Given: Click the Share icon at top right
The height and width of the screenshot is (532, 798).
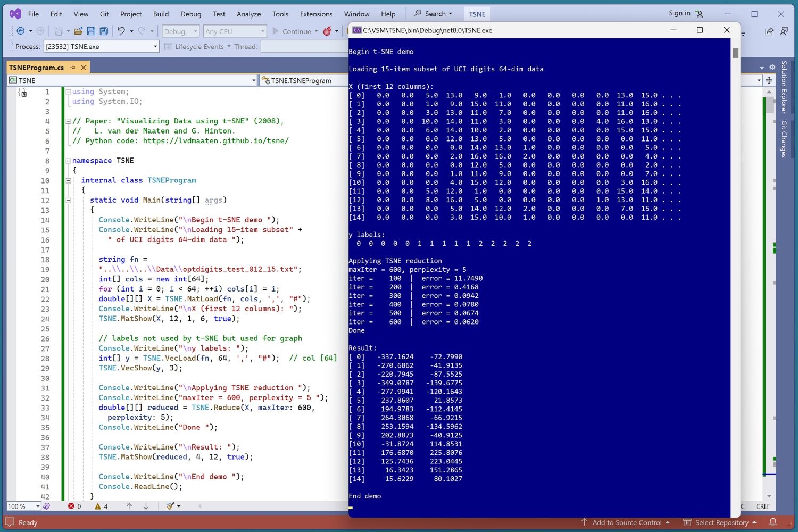Looking at the screenshot, I should 769,31.
